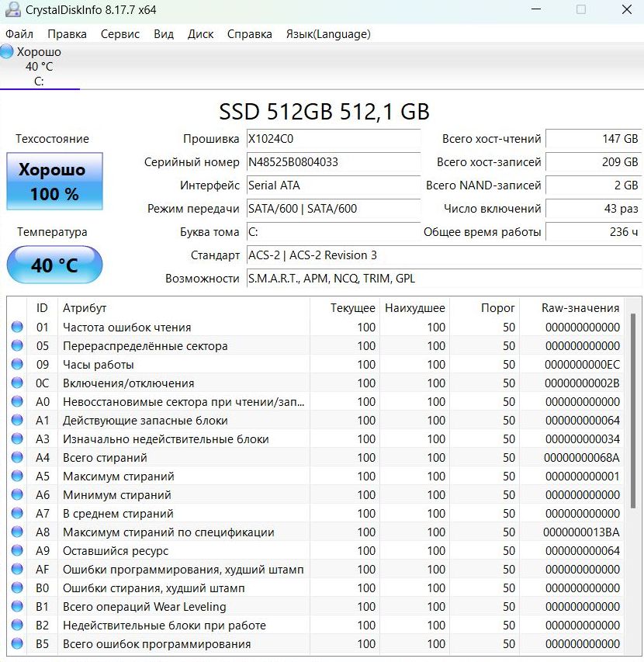Open the Сервис menu
Viewport: 644px width, 662px height.
(x=120, y=34)
